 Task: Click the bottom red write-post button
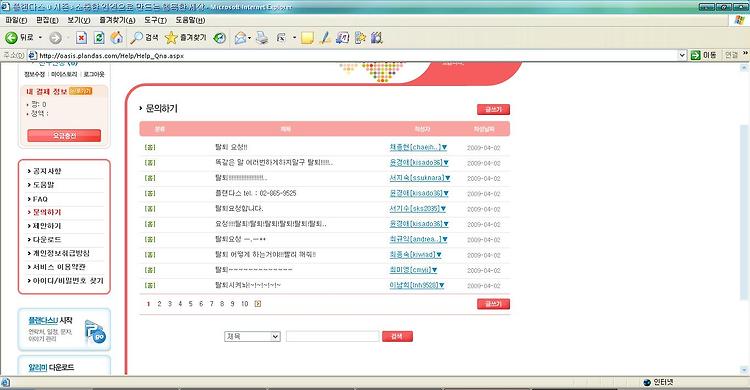(x=493, y=304)
